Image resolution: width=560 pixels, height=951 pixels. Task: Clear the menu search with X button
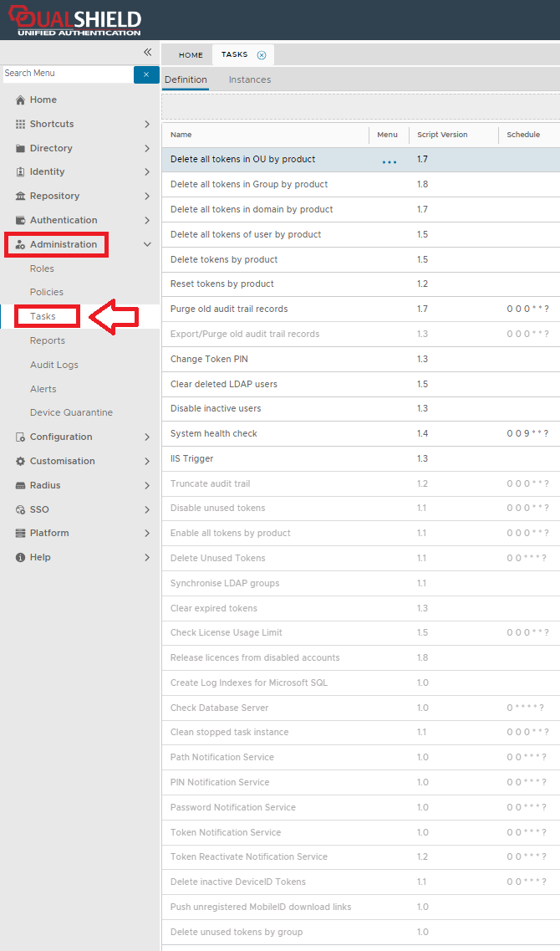[146, 74]
